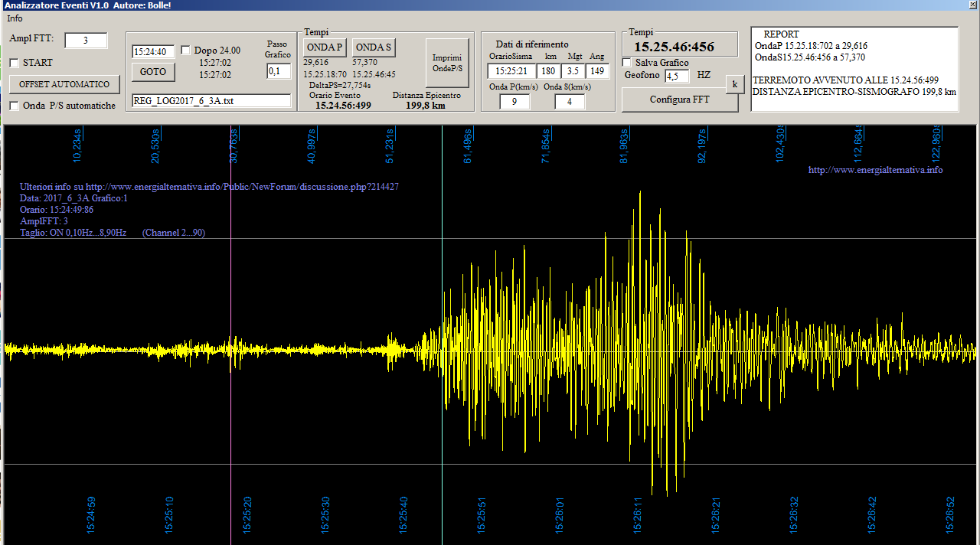Select the ONDA S button
This screenshot has height=545, width=980.
pos(374,48)
